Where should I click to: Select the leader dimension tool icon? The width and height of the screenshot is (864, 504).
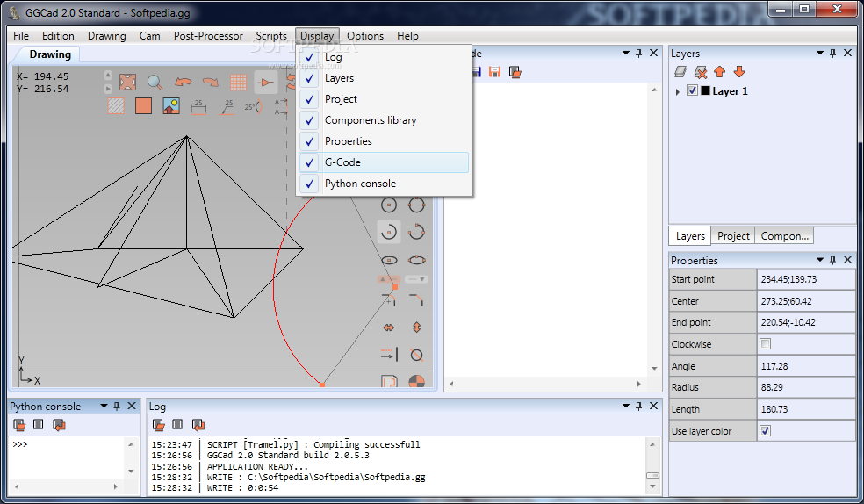tap(227, 107)
